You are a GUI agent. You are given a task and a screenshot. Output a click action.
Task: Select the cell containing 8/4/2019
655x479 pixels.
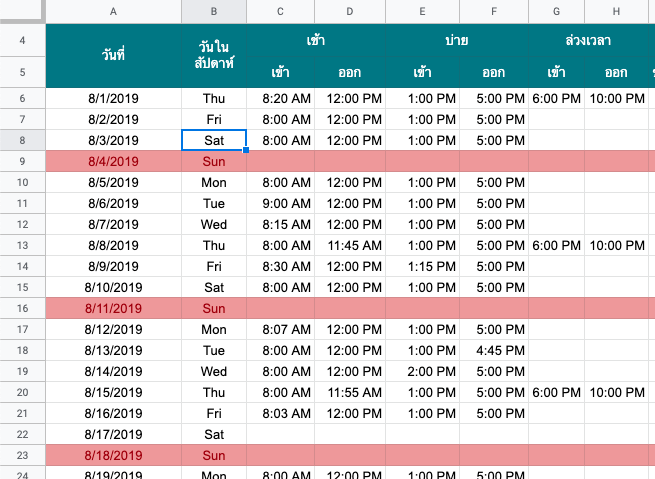point(113,161)
